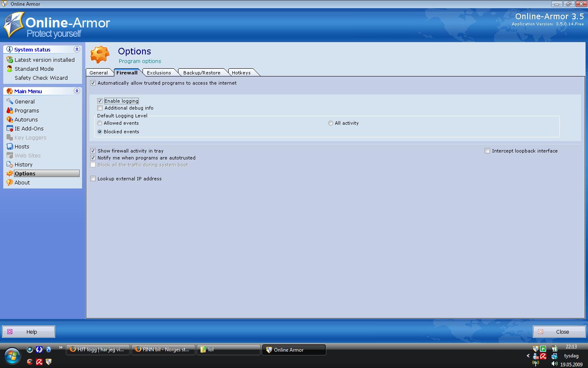
Task: Switch to FINN bil Firefox taskbar window
Action: (x=163, y=350)
